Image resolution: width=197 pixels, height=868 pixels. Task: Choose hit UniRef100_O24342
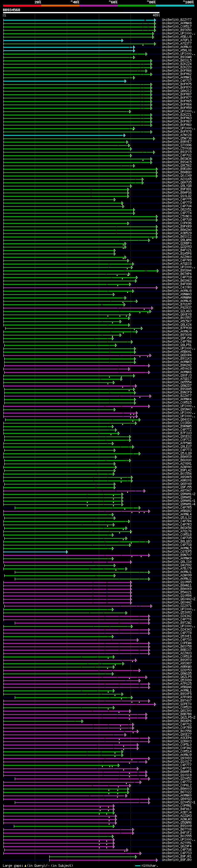point(177,616)
